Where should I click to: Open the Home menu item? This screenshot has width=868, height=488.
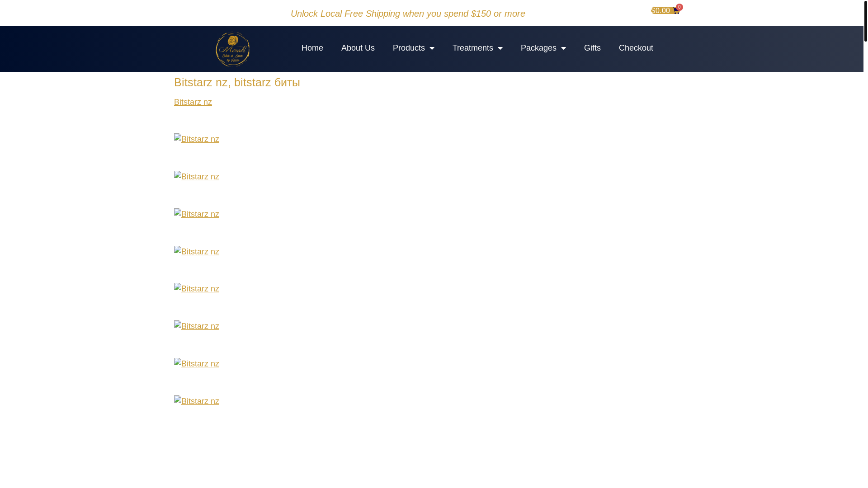click(312, 48)
